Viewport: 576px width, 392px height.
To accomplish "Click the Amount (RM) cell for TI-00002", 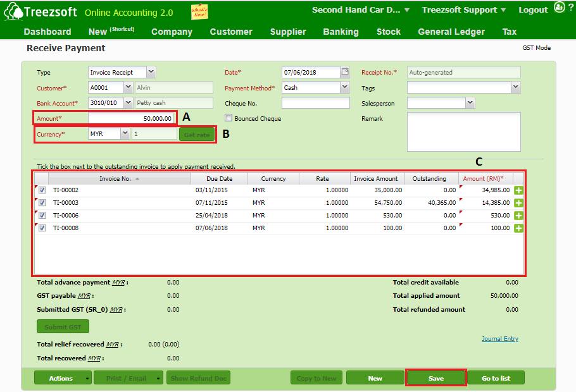I will tap(485, 190).
